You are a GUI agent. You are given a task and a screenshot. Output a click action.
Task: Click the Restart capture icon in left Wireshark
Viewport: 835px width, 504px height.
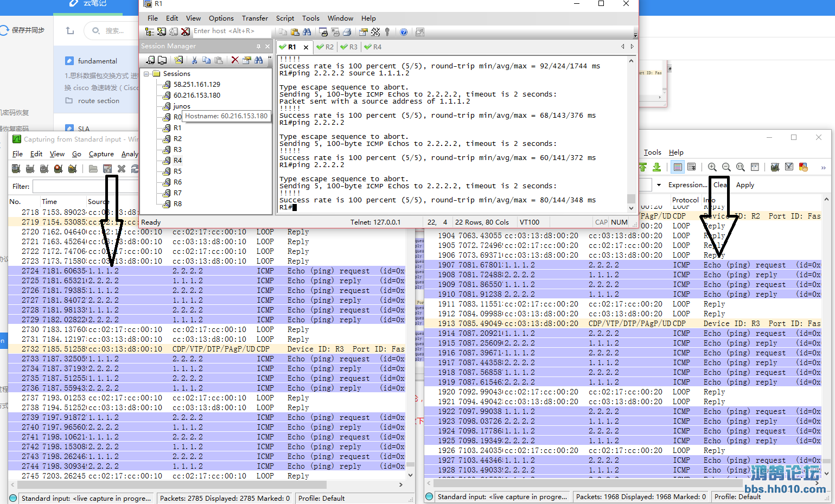click(73, 169)
